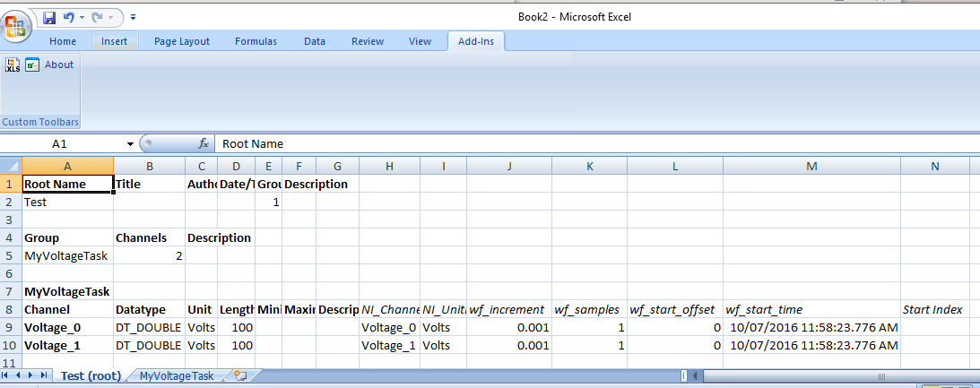
Task: Click the first sheet navigation arrow
Action: pos(5,375)
